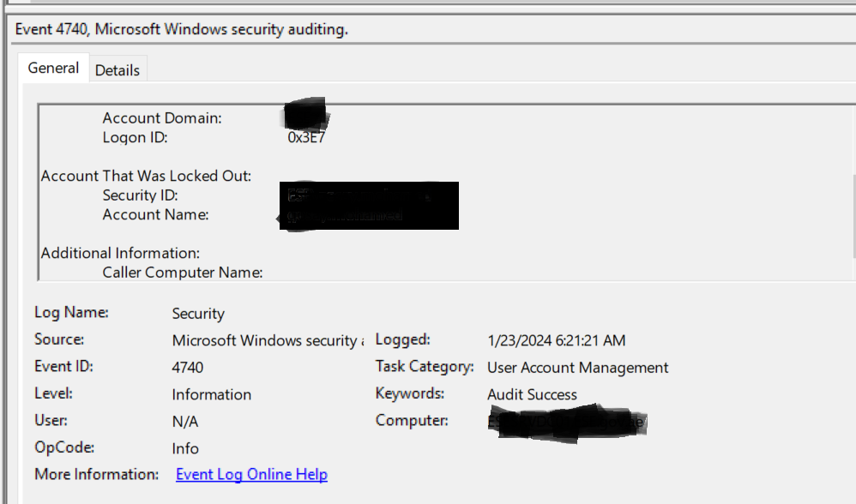The width and height of the screenshot is (856, 504).
Task: Click the Additional Information line in description
Action: pyautogui.click(x=120, y=253)
